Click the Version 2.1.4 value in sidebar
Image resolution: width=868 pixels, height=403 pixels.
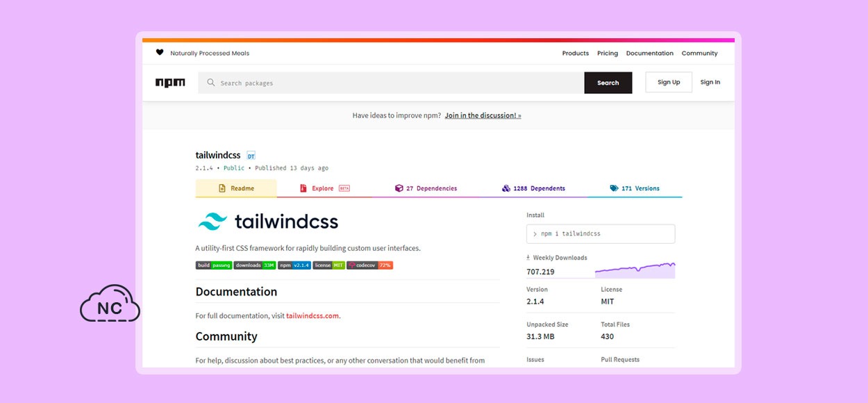point(535,302)
